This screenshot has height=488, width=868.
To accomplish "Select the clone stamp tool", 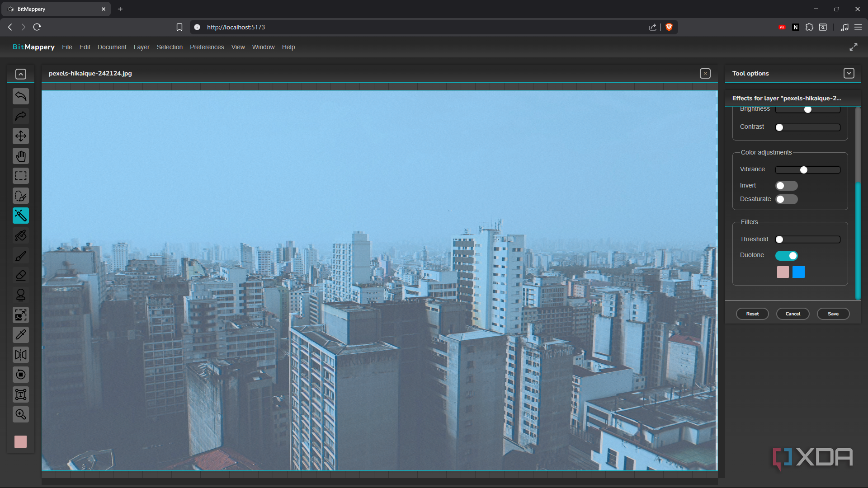I will 21,295.
